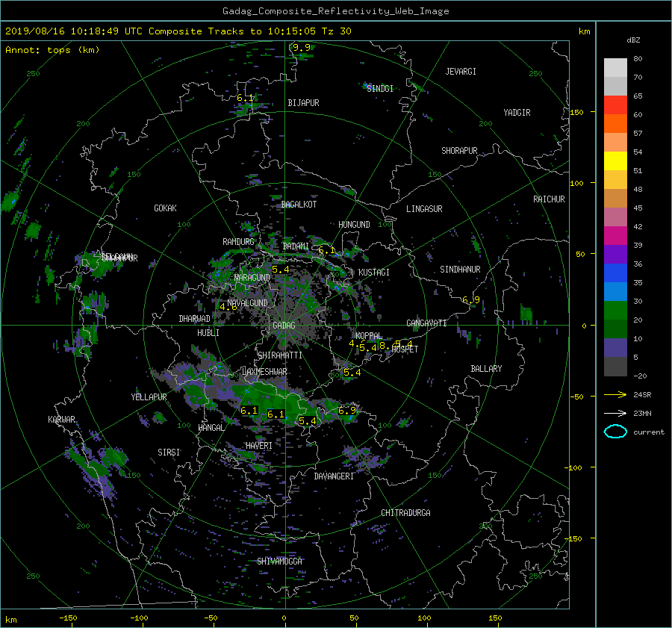The image size is (672, 628).
Task: Click the yellow 24SR arrow in legend
Action: point(615,394)
